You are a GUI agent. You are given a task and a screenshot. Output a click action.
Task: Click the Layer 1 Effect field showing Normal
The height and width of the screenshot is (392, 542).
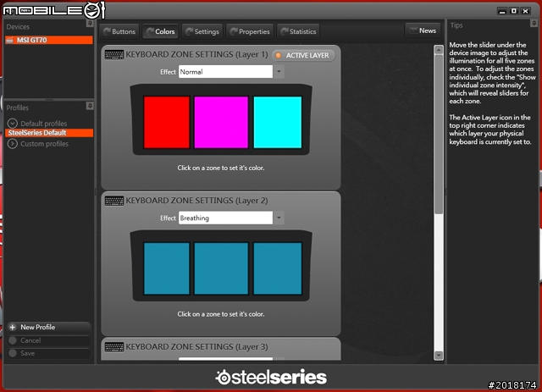[x=225, y=72]
